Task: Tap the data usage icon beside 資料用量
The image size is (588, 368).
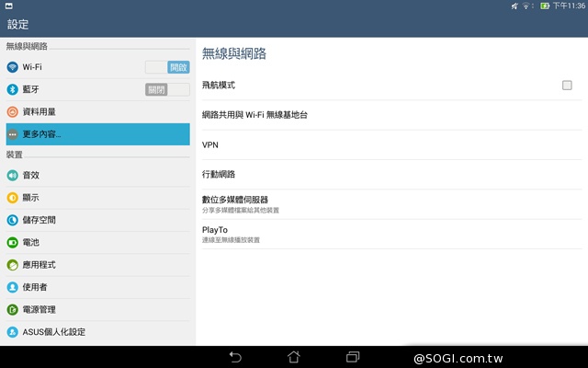Action: (12, 112)
